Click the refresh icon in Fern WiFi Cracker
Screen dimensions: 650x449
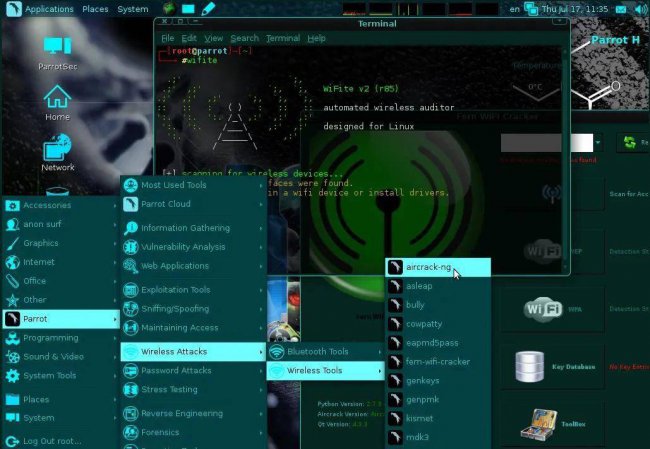(629, 143)
